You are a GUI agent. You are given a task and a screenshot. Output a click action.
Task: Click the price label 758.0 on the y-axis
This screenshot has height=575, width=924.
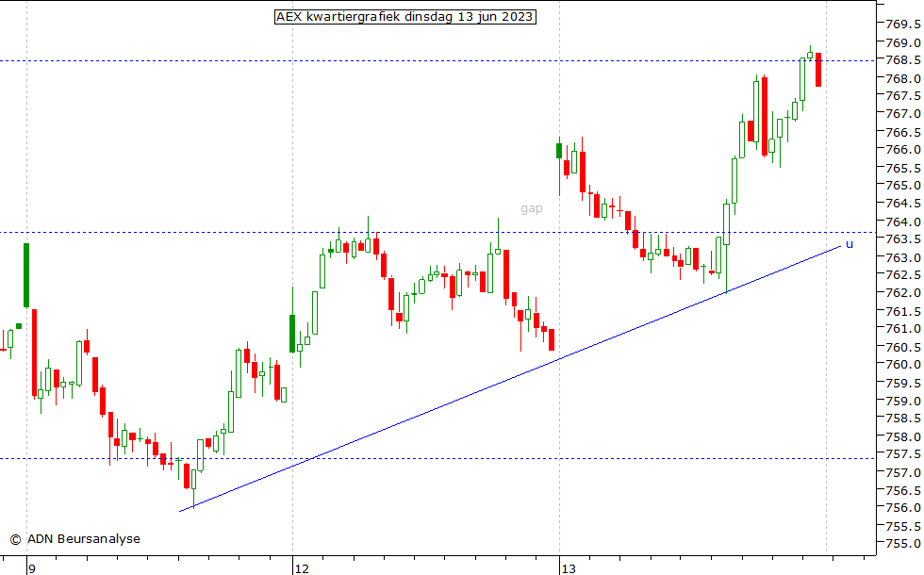click(x=903, y=436)
